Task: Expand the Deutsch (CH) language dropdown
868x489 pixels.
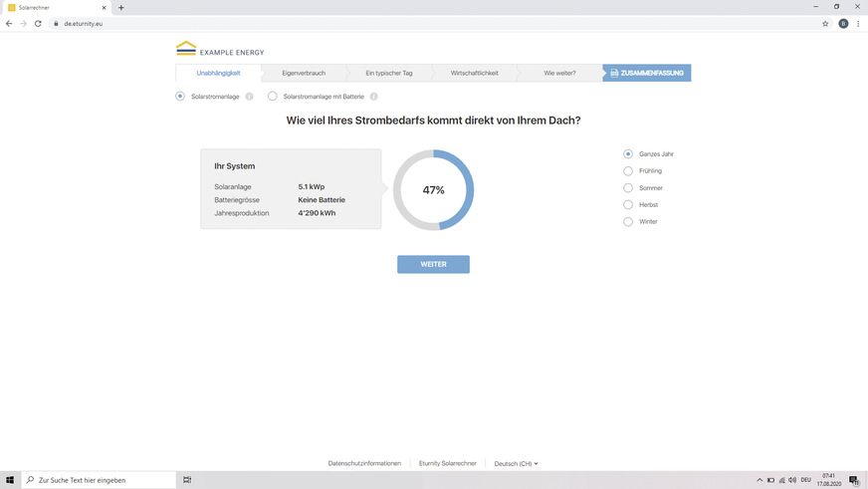Action: tap(516, 463)
